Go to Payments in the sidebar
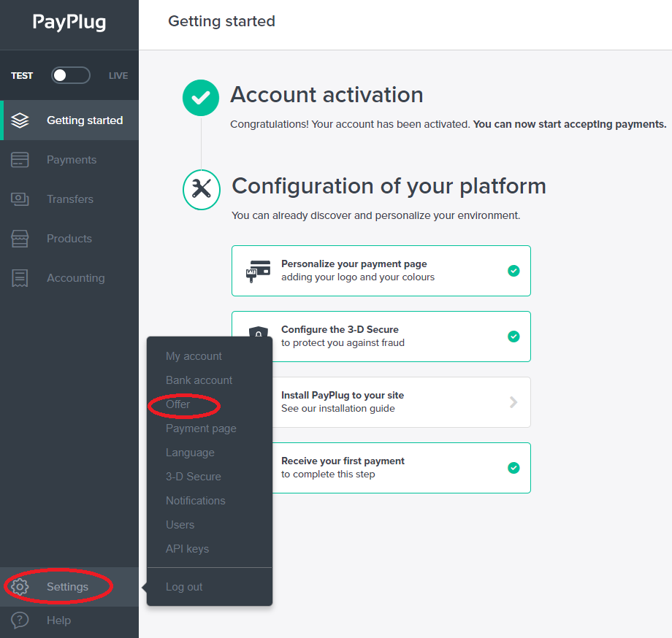 tap(69, 160)
